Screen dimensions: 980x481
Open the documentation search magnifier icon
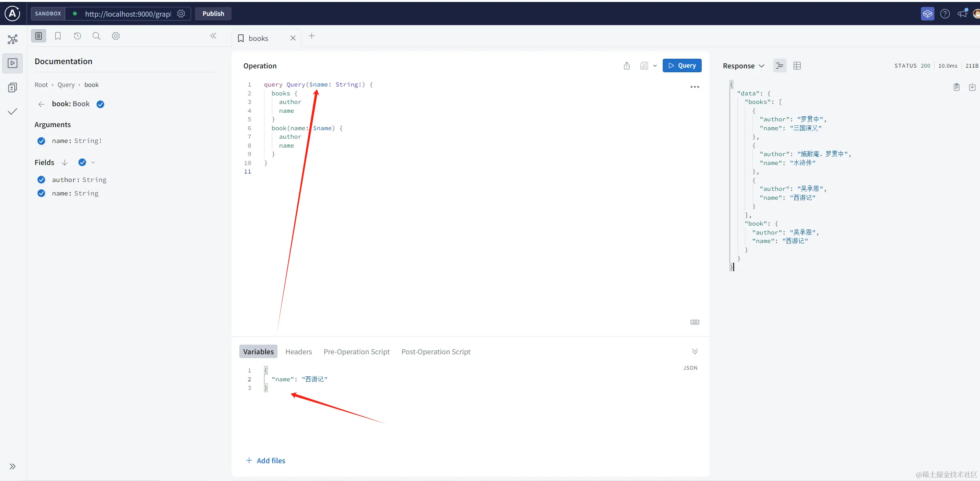[x=96, y=36]
